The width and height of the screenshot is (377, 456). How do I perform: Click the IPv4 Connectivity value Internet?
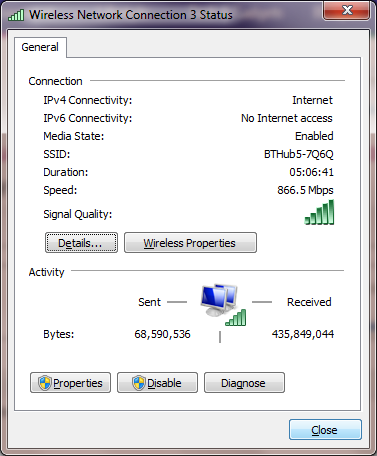312,100
